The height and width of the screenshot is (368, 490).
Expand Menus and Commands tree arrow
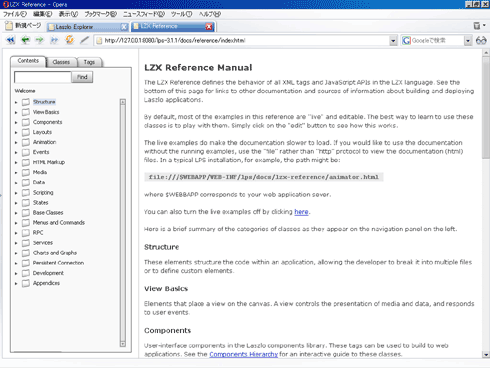coord(16,223)
